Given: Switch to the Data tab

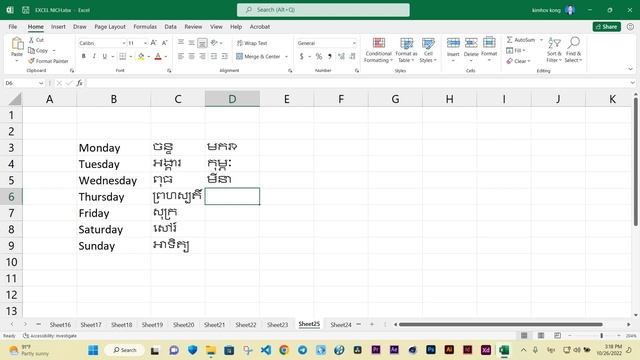Looking at the screenshot, I should pos(171,27).
